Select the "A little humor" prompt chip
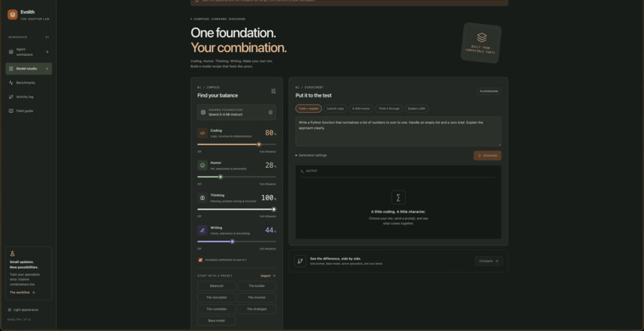The width and height of the screenshot is (644, 331). click(x=361, y=109)
